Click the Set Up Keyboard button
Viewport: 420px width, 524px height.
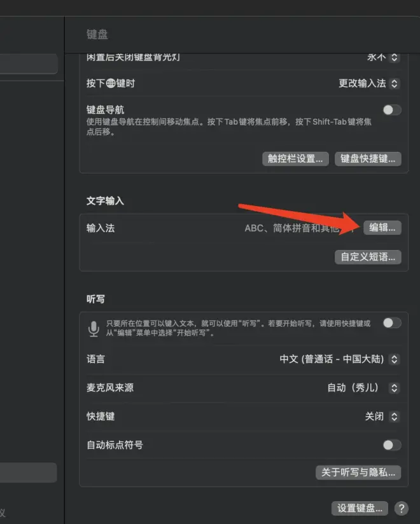coord(360,508)
